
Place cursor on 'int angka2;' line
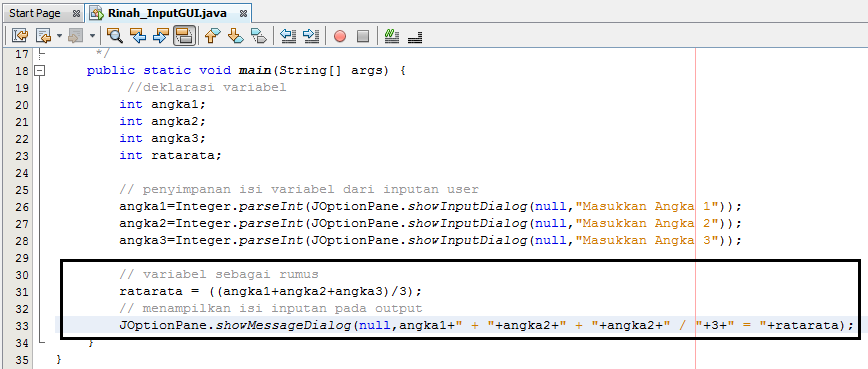point(162,121)
